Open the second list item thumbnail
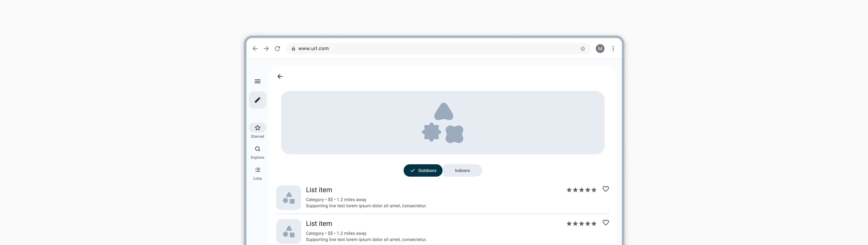The image size is (868, 245). 288,231
